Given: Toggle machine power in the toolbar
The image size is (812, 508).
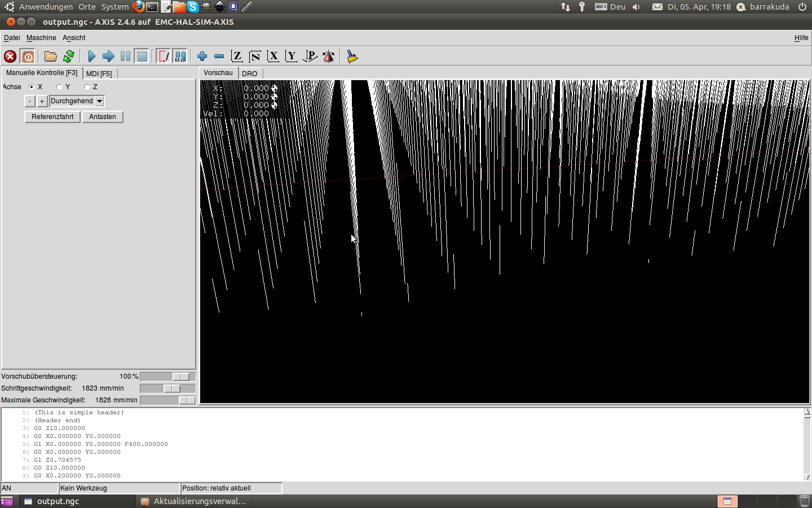Looking at the screenshot, I should (28, 56).
